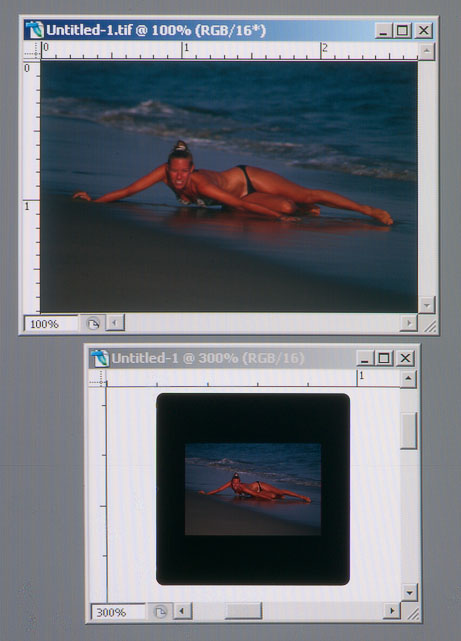The image size is (461, 641).
Task: Click the vertical scrollbar thumb in the 300% window
Action: pyautogui.click(x=409, y=430)
